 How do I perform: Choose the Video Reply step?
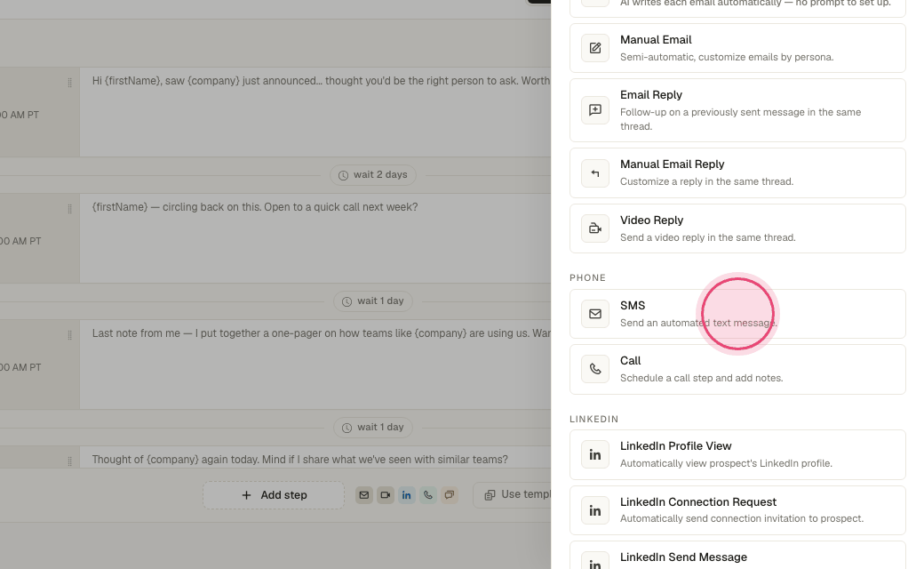point(737,228)
